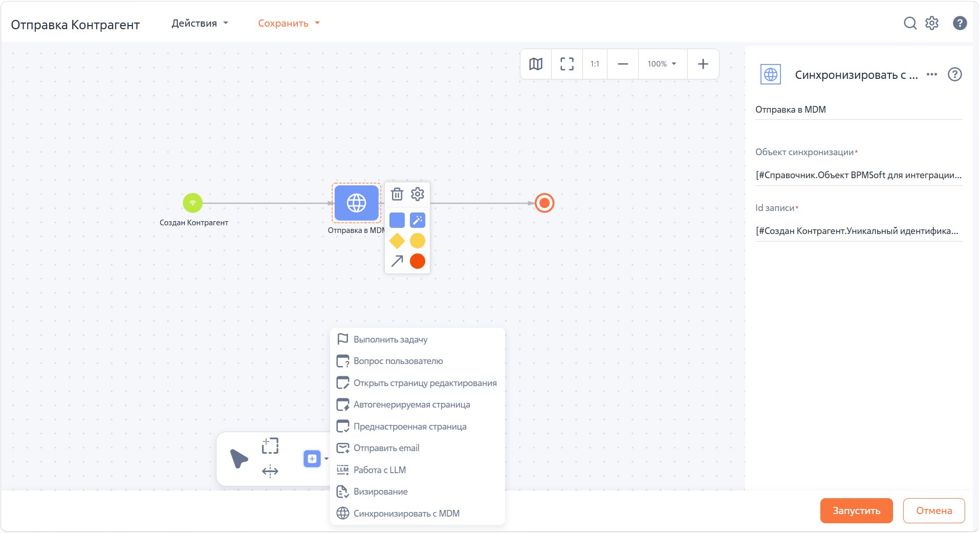Viewport: 980px width, 533px height.
Task: Select the Создан Контрагент start event
Action: pyautogui.click(x=193, y=203)
